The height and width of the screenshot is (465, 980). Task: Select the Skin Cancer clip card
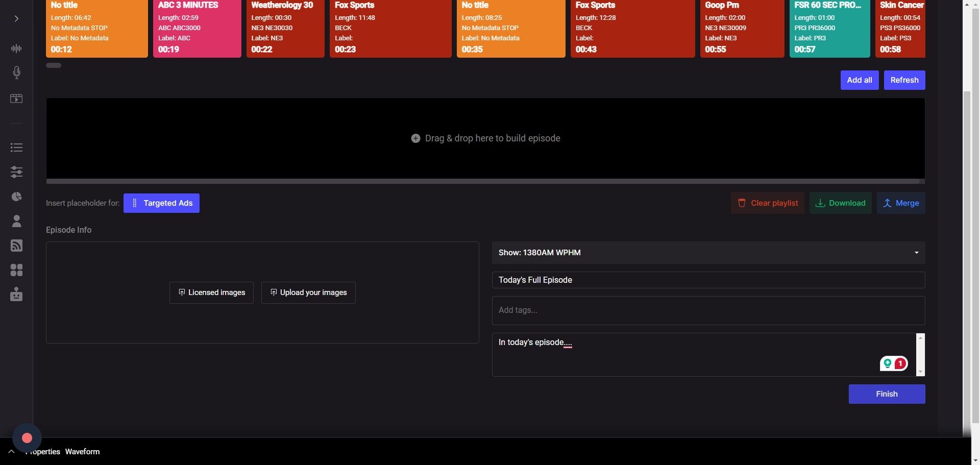900,28
